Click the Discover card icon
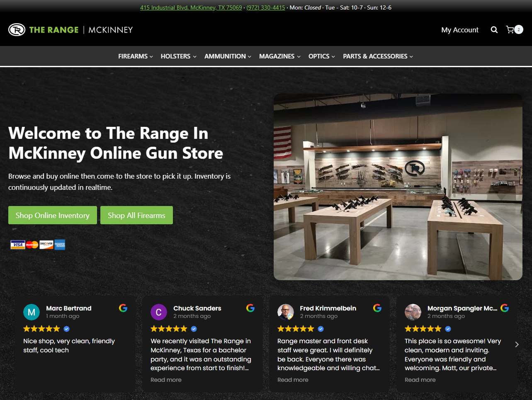 tap(46, 245)
